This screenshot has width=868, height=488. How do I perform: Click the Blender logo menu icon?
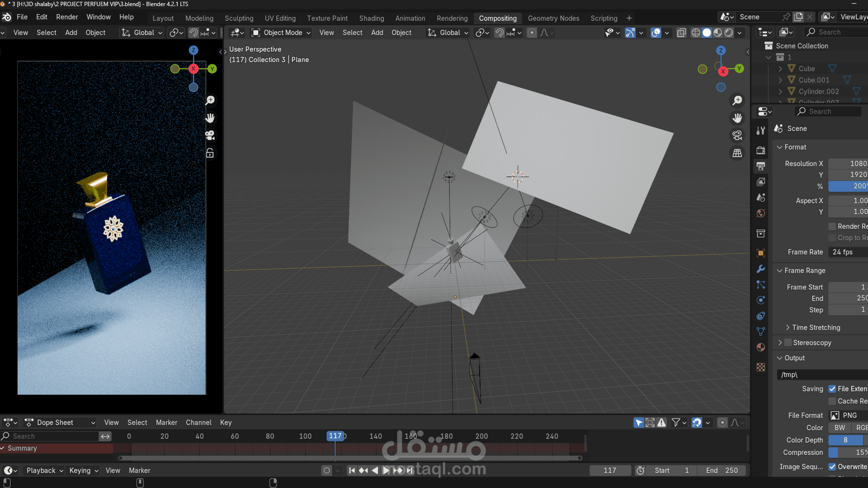pyautogui.click(x=7, y=17)
